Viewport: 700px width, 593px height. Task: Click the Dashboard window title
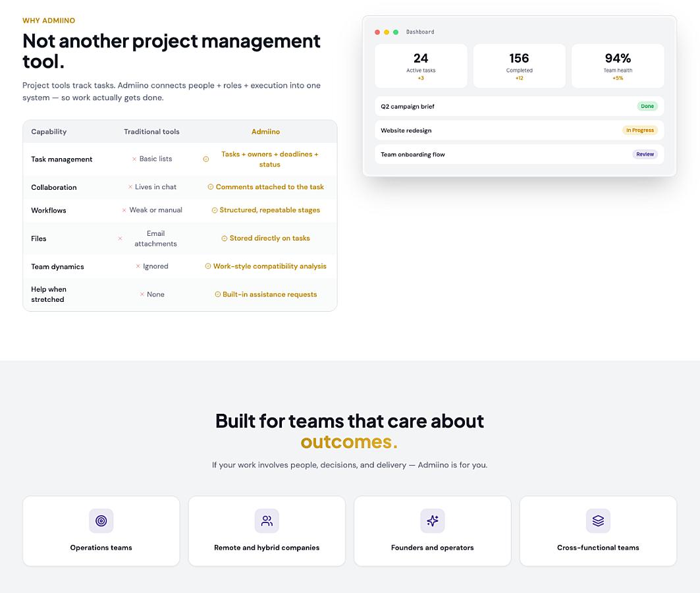420,32
